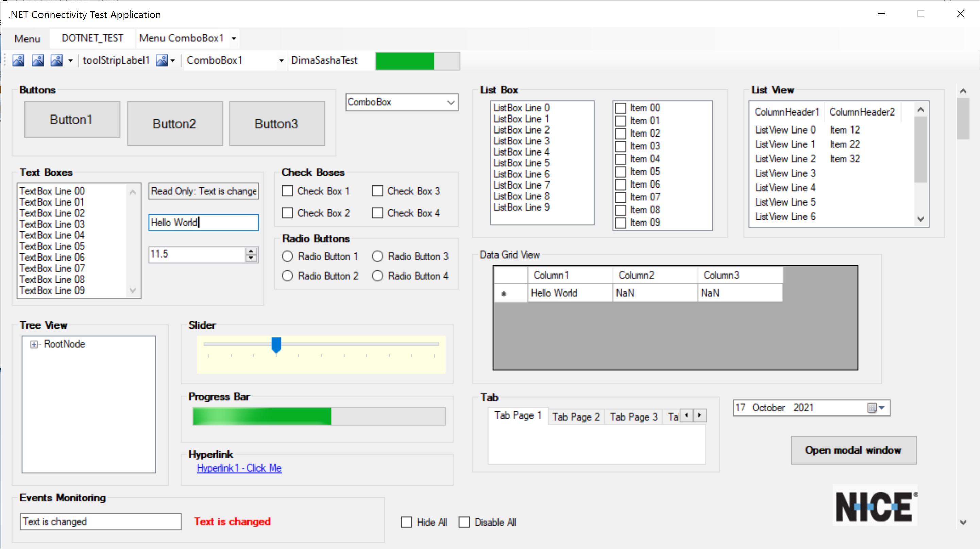Click Hyperlink1 - Click Me link
Viewport: 980px width, 549px height.
click(x=239, y=468)
